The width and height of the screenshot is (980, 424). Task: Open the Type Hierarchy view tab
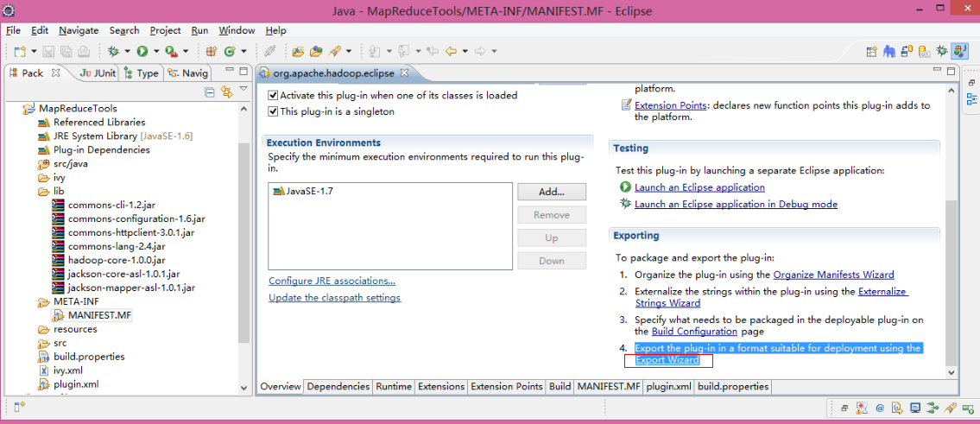[x=142, y=73]
